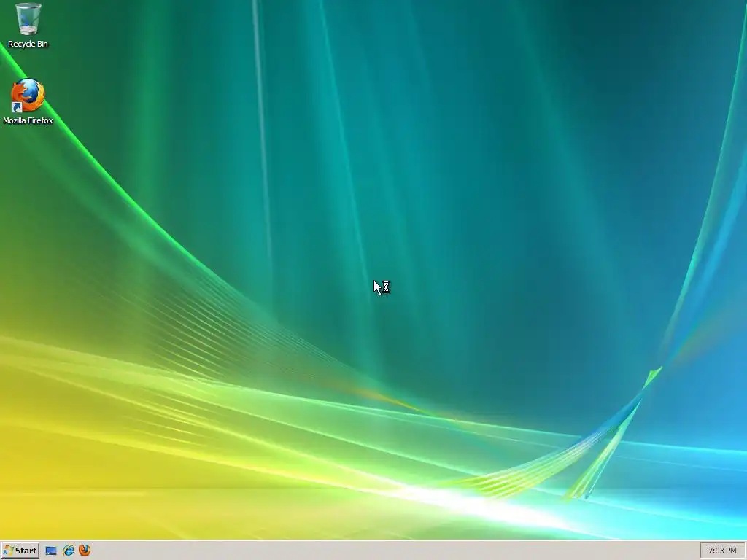Launch Firefox from the quick launch bar

(85, 551)
